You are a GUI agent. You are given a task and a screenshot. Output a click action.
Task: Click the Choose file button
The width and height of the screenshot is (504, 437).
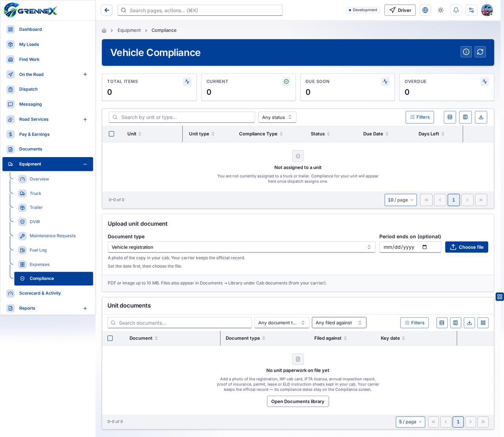[x=467, y=247]
